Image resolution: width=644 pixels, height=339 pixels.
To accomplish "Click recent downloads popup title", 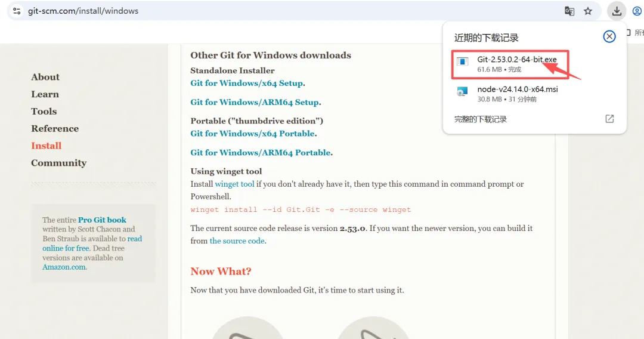I will coord(487,38).
